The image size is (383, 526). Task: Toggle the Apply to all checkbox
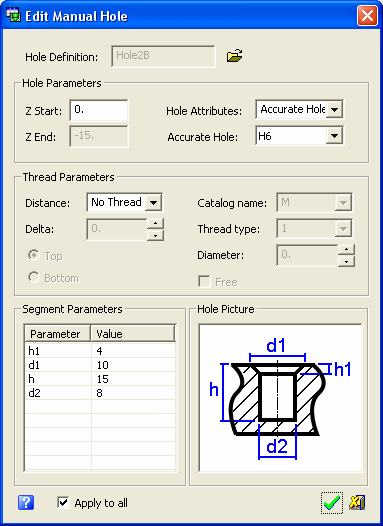63,503
